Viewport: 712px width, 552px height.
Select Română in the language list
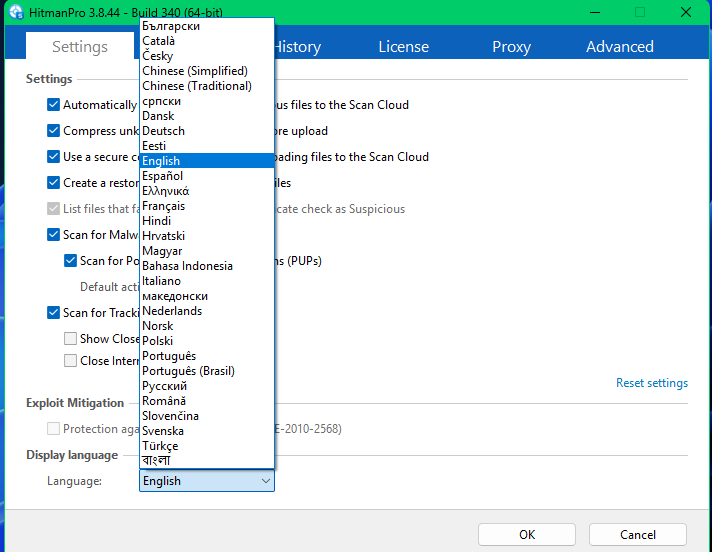coord(207,400)
